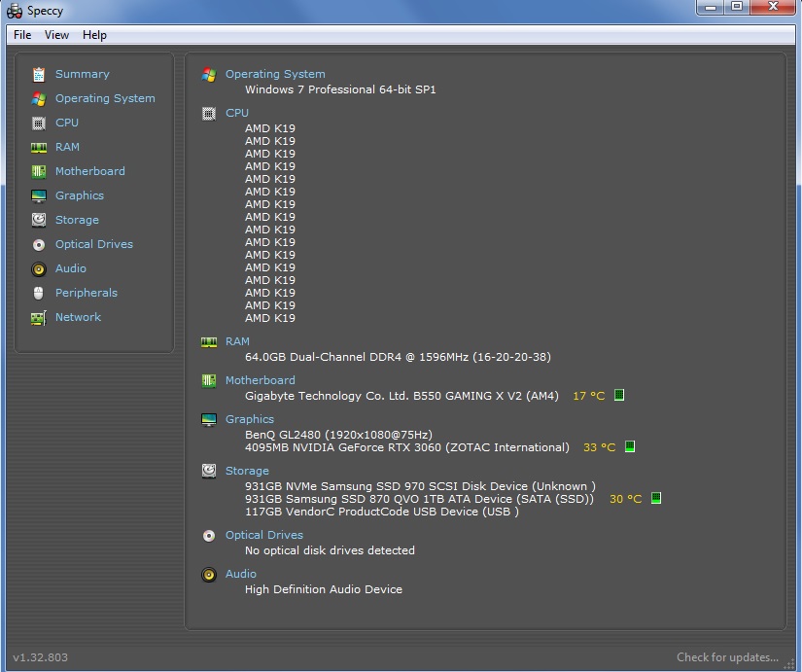Click the Audio heading link in summary

(x=241, y=574)
